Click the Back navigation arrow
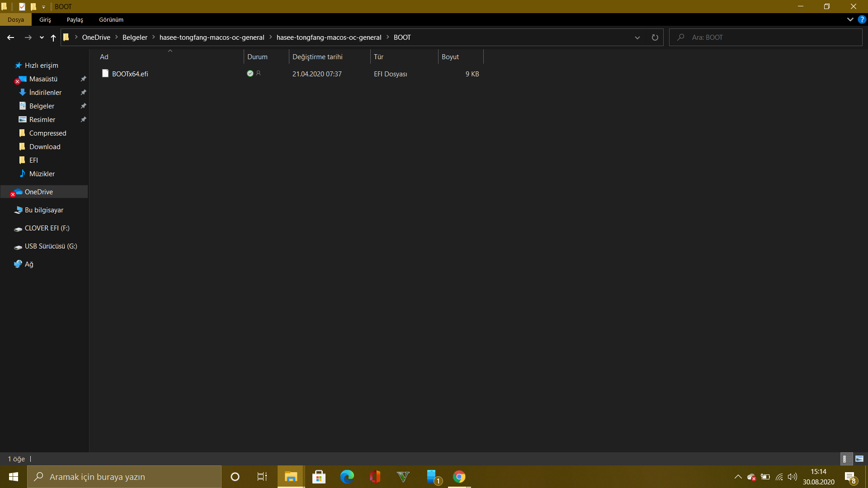Screen dimensions: 868x488 pyautogui.click(x=10, y=38)
